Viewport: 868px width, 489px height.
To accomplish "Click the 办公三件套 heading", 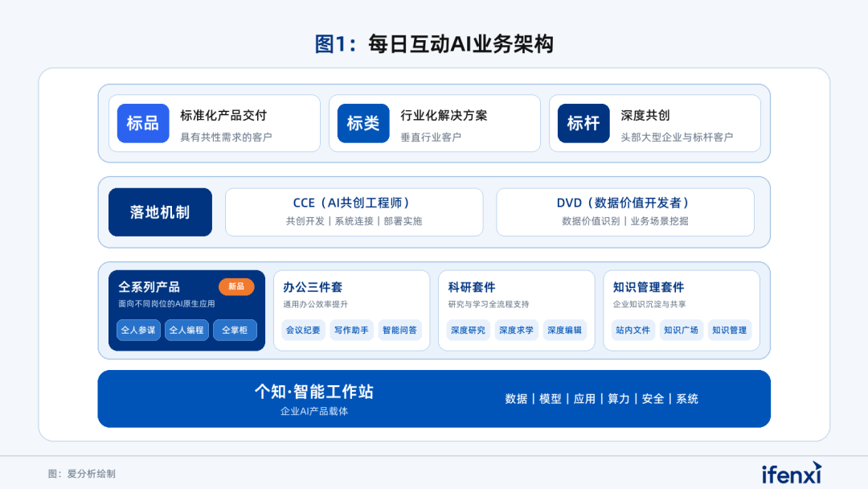I will [313, 287].
